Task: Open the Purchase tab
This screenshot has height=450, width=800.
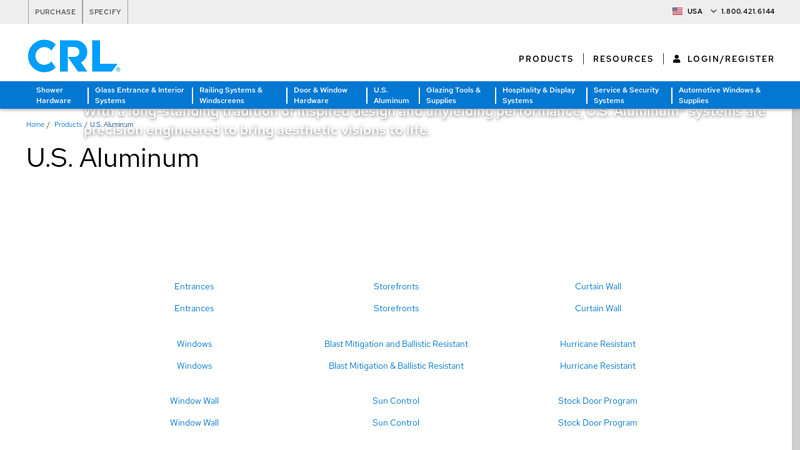Action: point(55,12)
